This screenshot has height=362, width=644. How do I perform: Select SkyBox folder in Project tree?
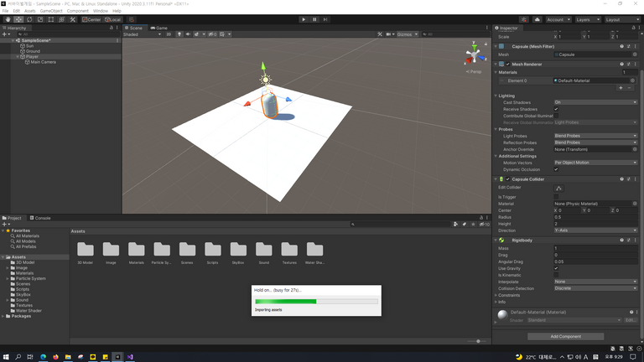coord(23,295)
